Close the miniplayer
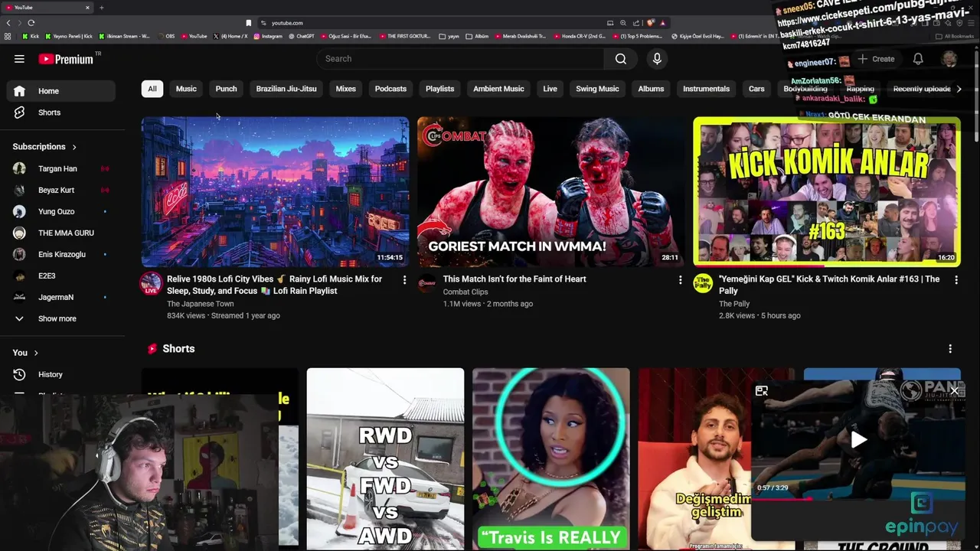Image resolution: width=980 pixels, height=551 pixels. [954, 391]
